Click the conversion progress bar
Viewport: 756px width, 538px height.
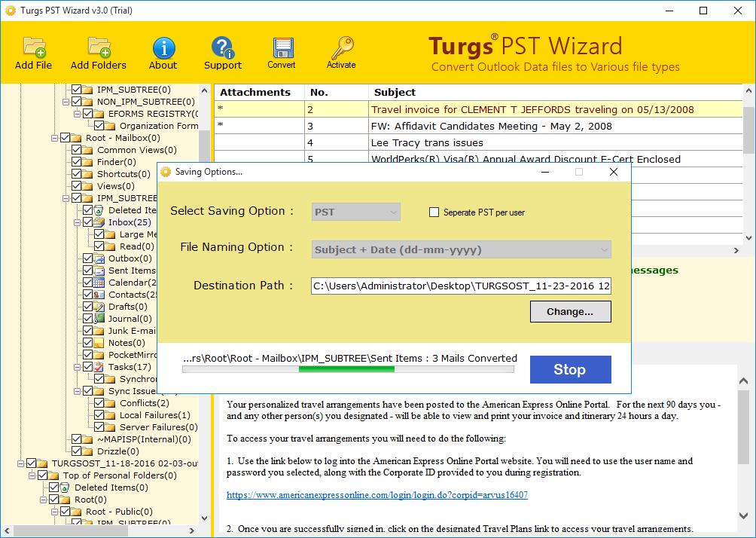click(x=348, y=370)
